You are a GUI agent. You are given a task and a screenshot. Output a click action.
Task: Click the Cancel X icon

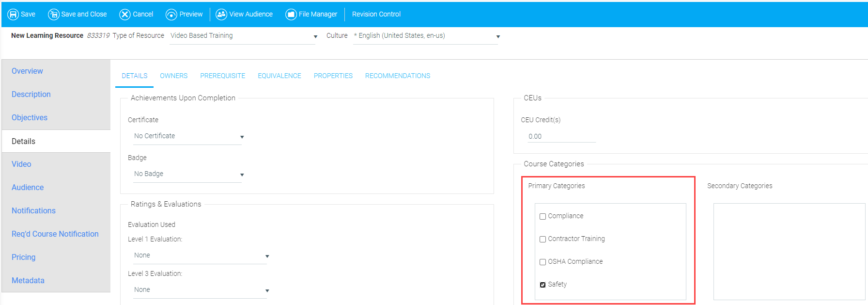[125, 15]
